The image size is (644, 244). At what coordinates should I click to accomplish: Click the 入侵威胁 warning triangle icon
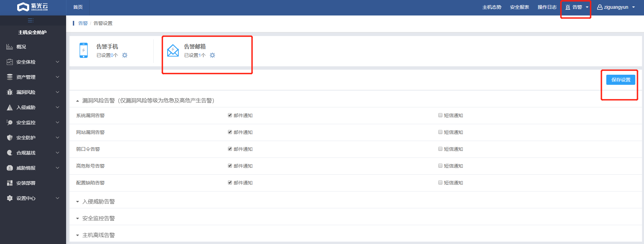[9, 107]
